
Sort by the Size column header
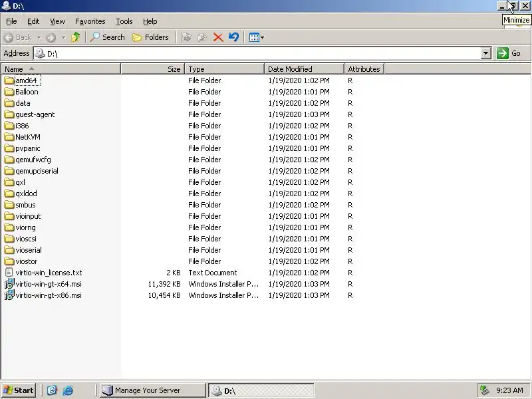coord(152,69)
